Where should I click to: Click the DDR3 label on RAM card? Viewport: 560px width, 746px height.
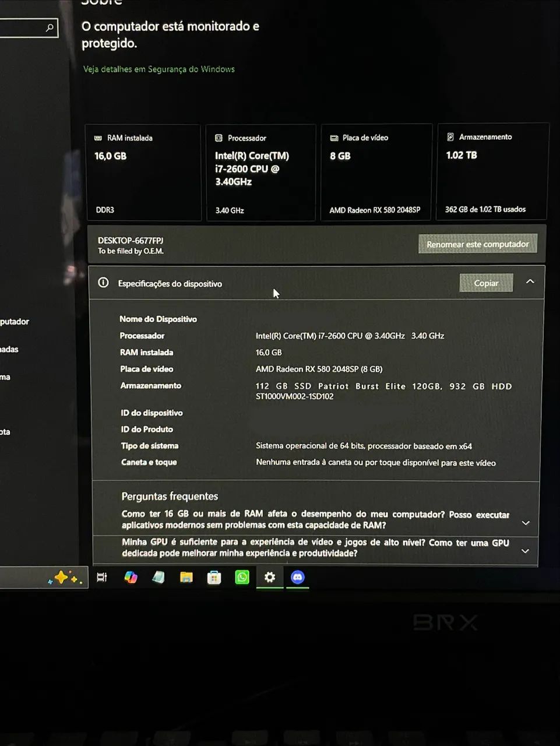click(105, 210)
